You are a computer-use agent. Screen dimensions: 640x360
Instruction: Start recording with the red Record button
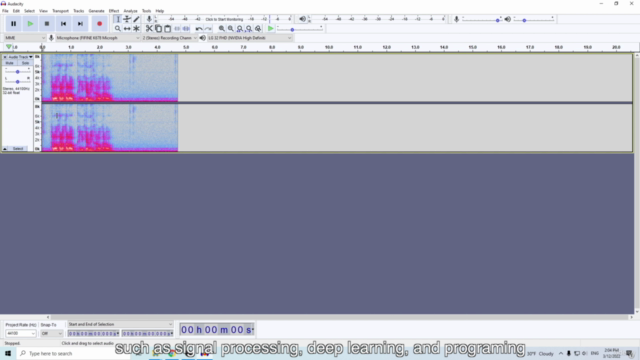pos(99,24)
